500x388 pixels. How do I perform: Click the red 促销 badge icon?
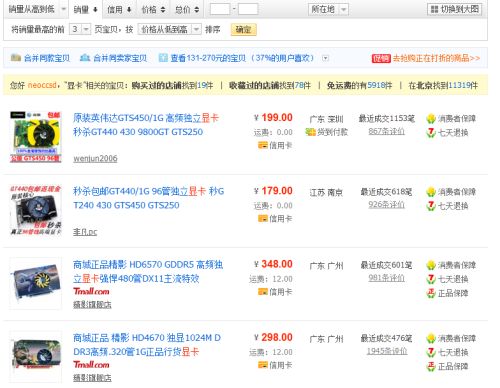[x=381, y=58]
